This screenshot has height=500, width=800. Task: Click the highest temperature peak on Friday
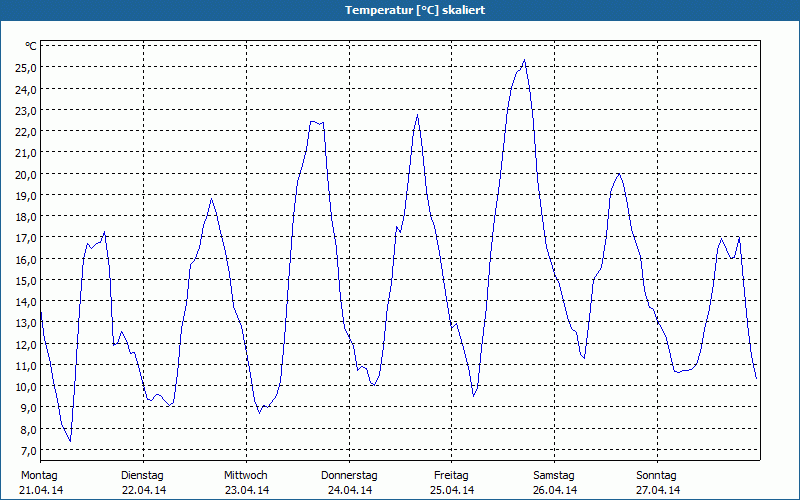point(524,60)
